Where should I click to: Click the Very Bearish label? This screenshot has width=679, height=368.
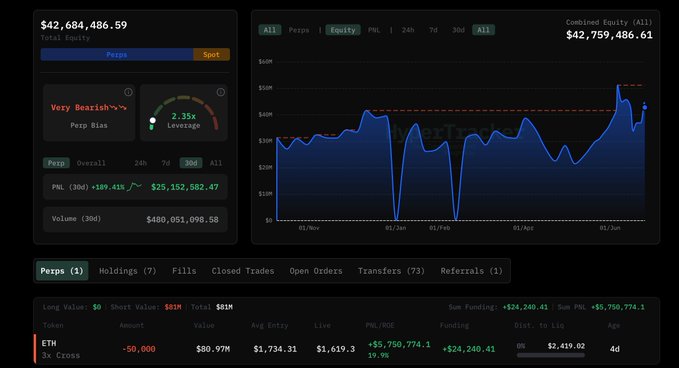80,107
